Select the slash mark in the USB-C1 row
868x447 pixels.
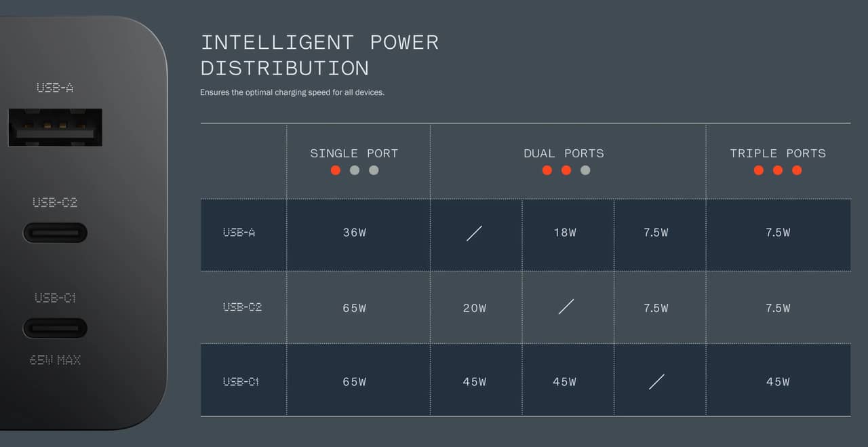click(x=656, y=382)
